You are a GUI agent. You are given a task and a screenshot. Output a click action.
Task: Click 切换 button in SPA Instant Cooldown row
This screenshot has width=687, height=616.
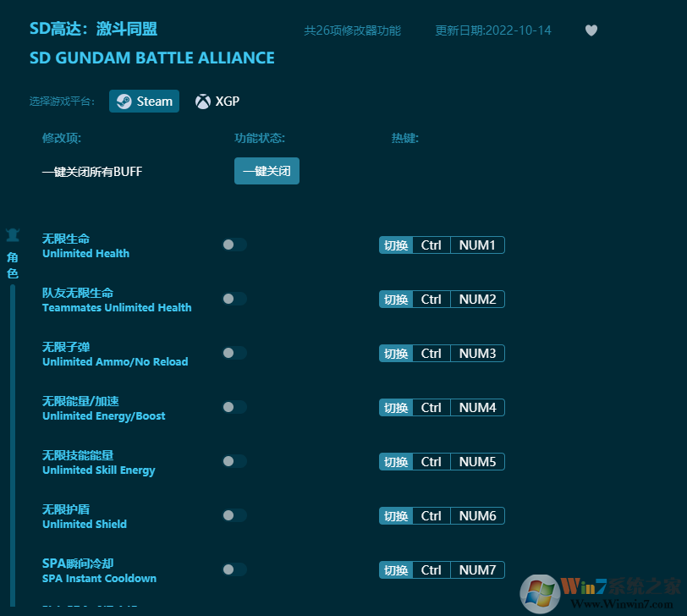[396, 570]
